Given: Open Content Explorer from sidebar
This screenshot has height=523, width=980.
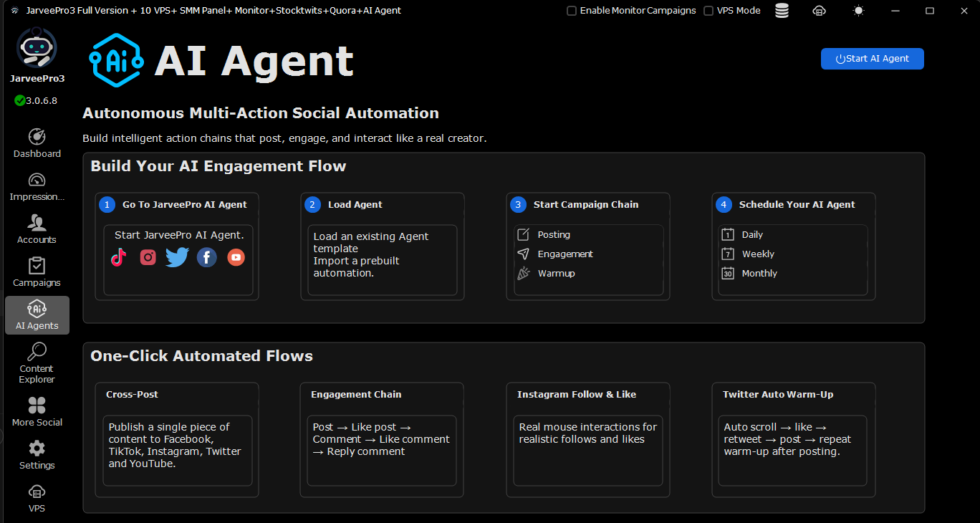Looking at the screenshot, I should pyautogui.click(x=37, y=363).
